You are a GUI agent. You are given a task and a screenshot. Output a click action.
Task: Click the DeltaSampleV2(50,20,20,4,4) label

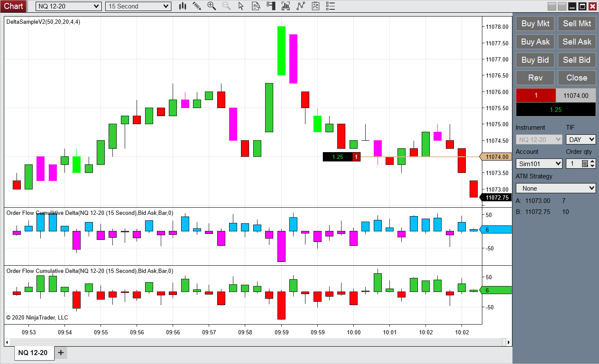click(43, 22)
